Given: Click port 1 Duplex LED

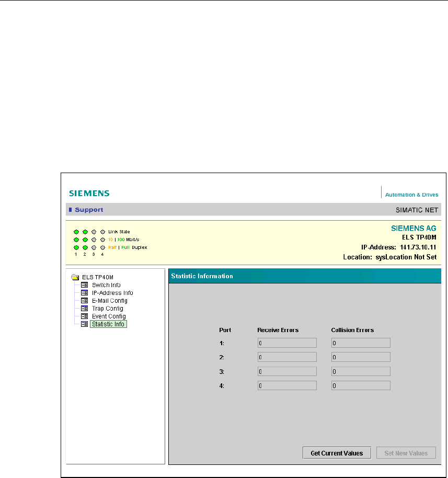Looking at the screenshot, I should coord(76,247).
